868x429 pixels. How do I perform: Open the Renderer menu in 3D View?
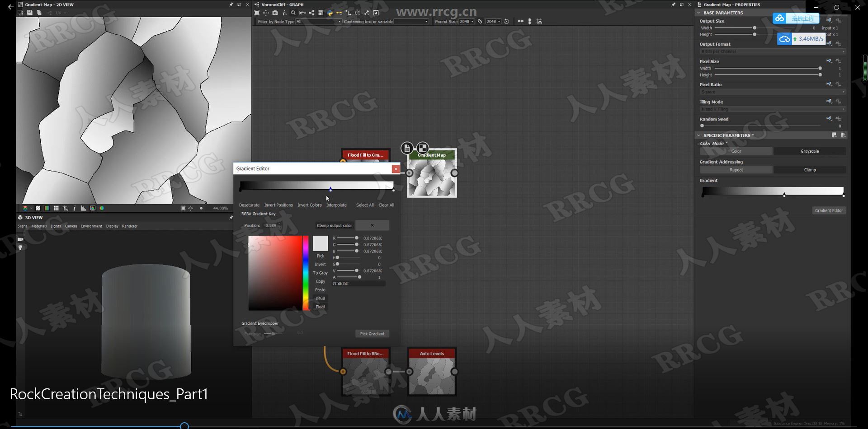coord(130,226)
